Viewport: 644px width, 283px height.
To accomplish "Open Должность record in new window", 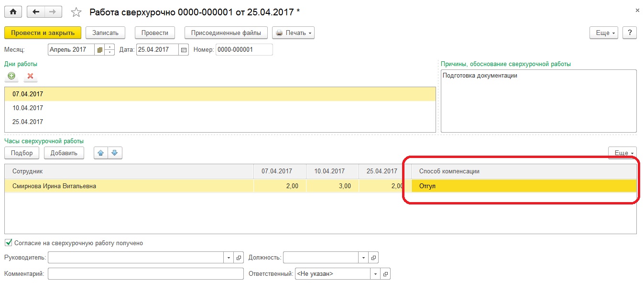I will click(374, 258).
